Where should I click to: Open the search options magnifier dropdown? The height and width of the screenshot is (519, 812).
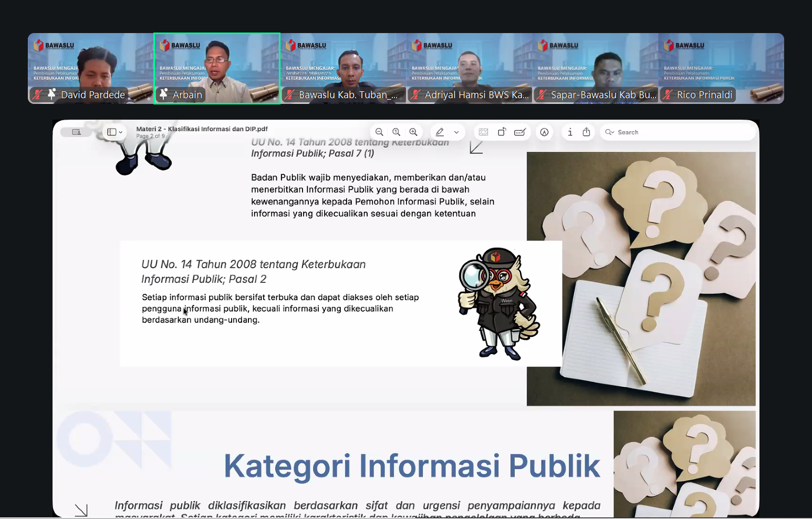[x=609, y=132]
